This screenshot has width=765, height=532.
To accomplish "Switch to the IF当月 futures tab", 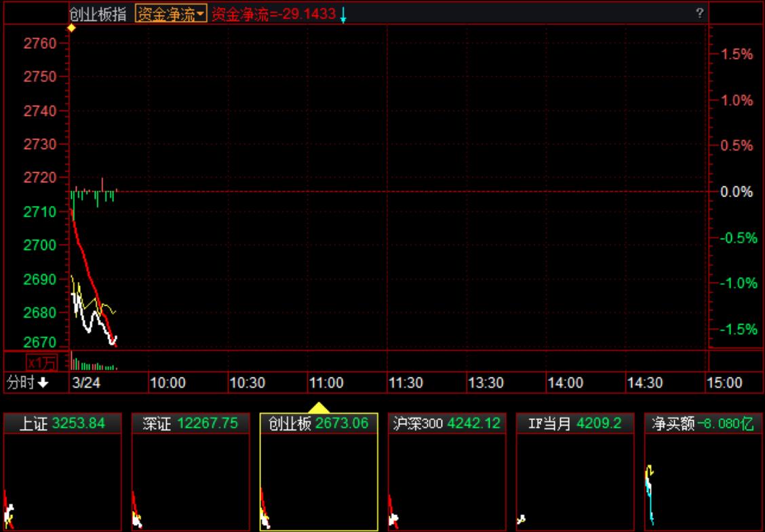I will pos(575,424).
